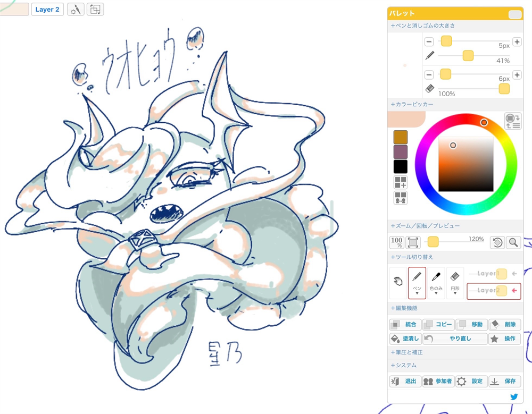Pick the golden brown color swatch
532x414 pixels.
(x=401, y=137)
